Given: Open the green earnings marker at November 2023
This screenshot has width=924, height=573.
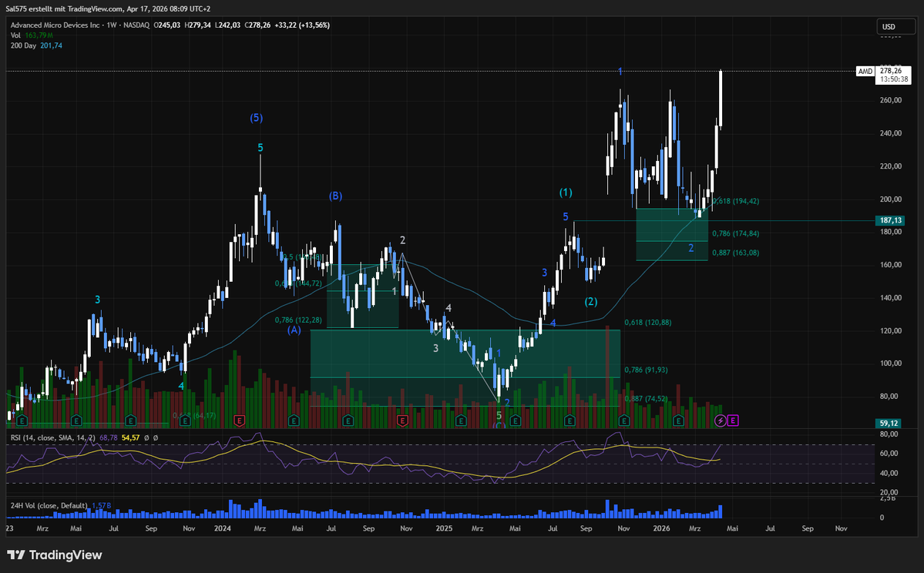Looking at the screenshot, I should (185, 421).
